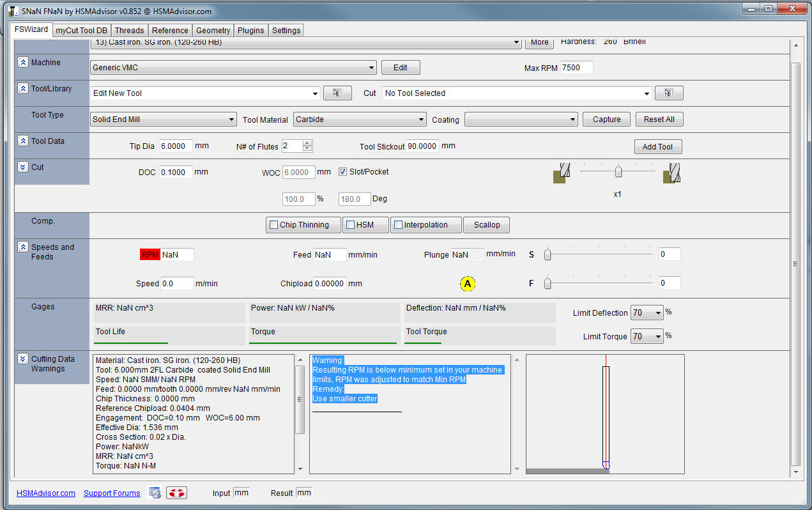The height and width of the screenshot is (510, 812).
Task: Uncheck the Slot/Pocket checkbox
Action: 343,172
